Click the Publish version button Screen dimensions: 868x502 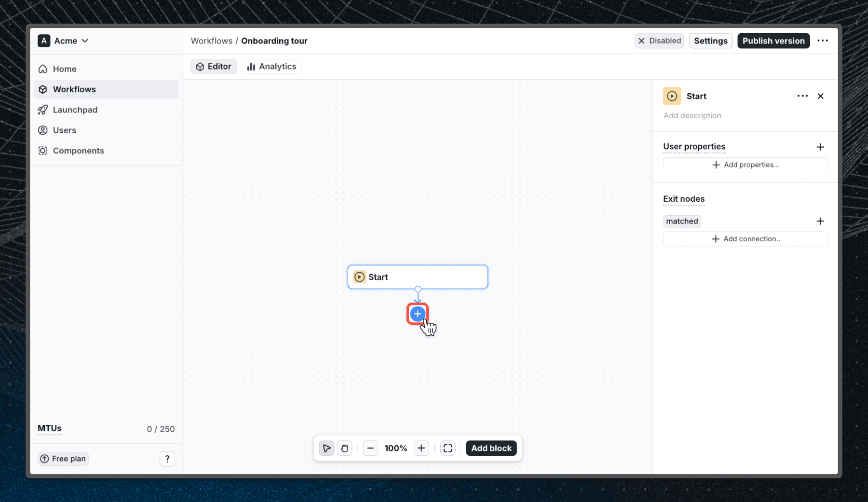coord(773,41)
